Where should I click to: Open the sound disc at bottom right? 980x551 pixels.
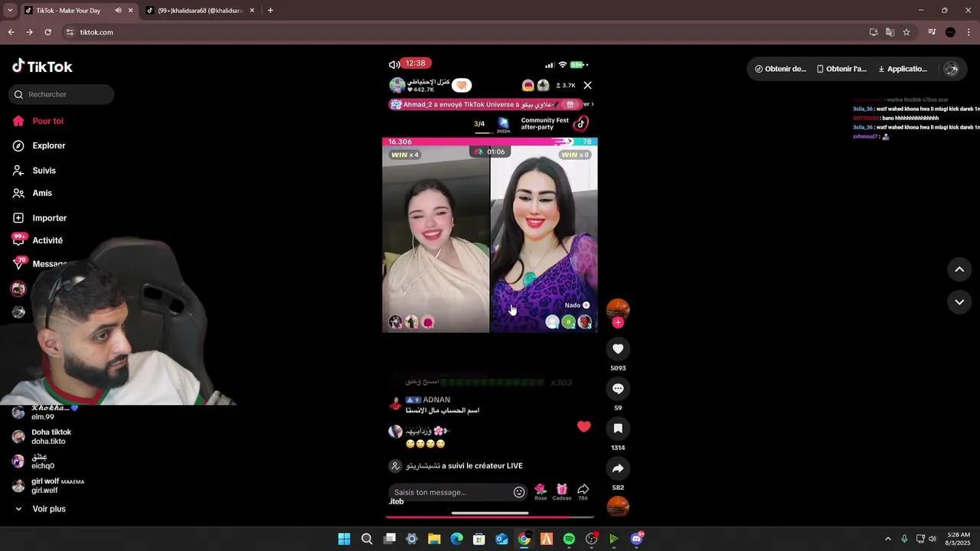618,507
